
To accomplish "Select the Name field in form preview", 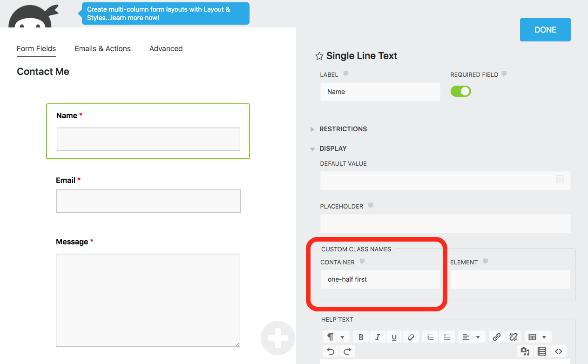I will coord(148,131).
